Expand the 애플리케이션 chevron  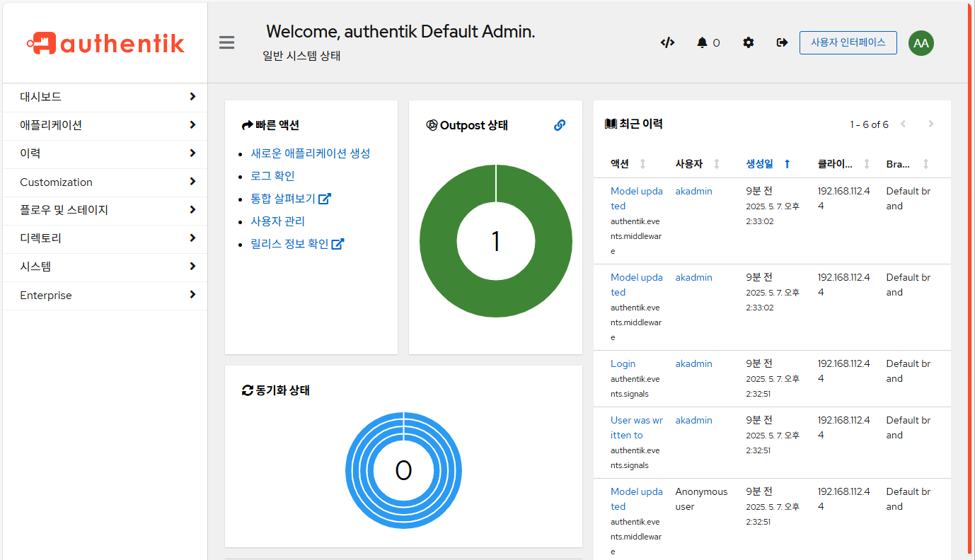tap(192, 125)
